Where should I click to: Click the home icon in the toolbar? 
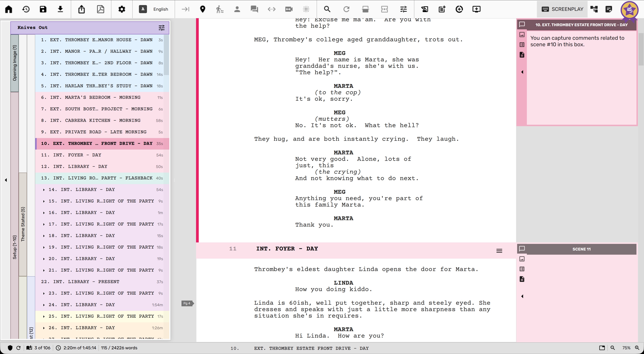coord(9,9)
